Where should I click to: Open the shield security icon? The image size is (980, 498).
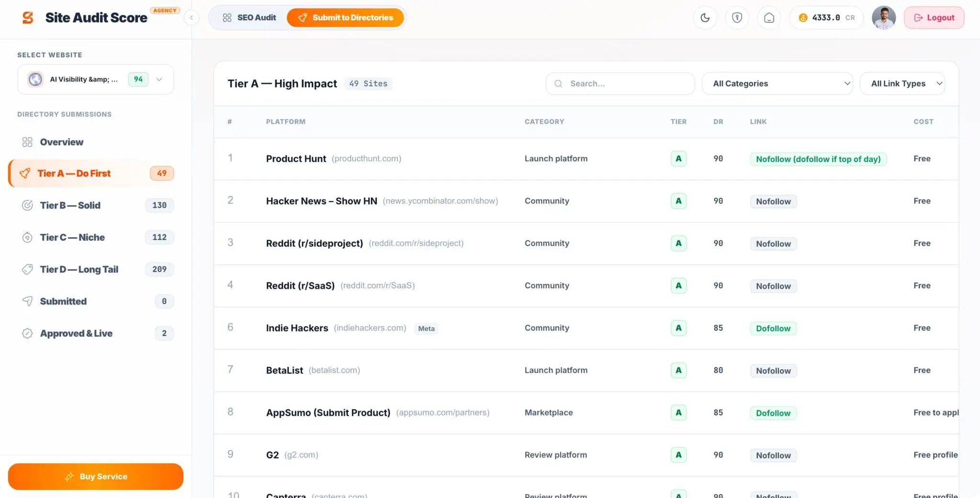(737, 18)
